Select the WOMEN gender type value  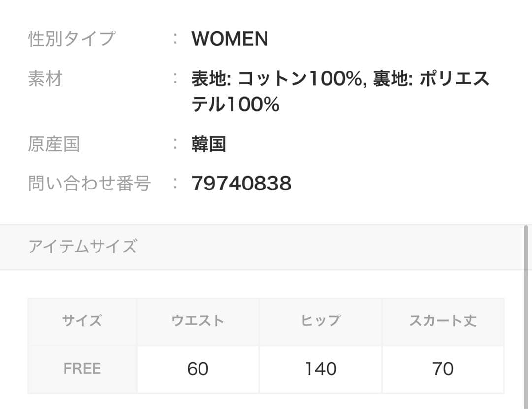click(x=230, y=39)
